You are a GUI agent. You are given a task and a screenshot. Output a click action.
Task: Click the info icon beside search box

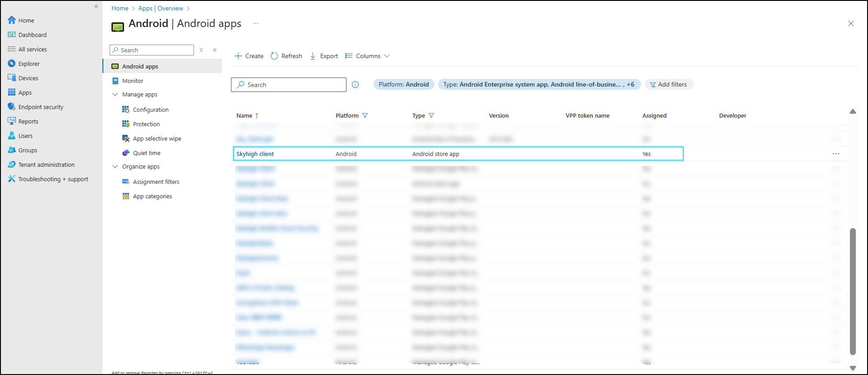pos(356,85)
